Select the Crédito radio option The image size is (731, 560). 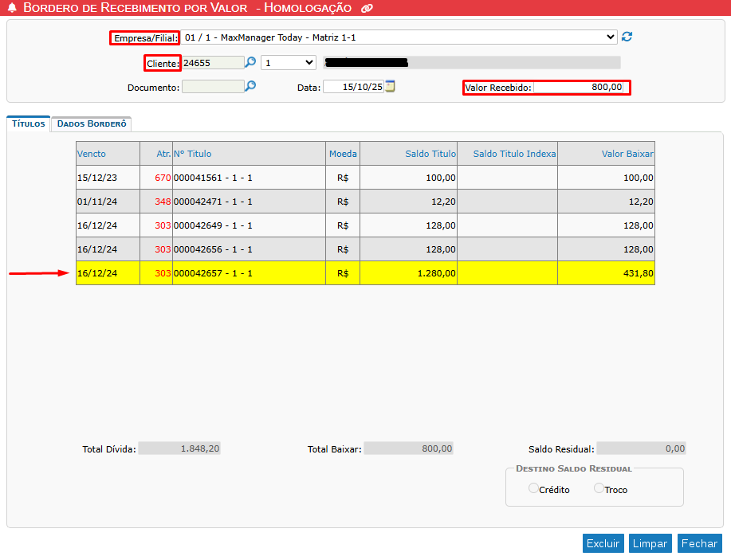[x=533, y=488]
